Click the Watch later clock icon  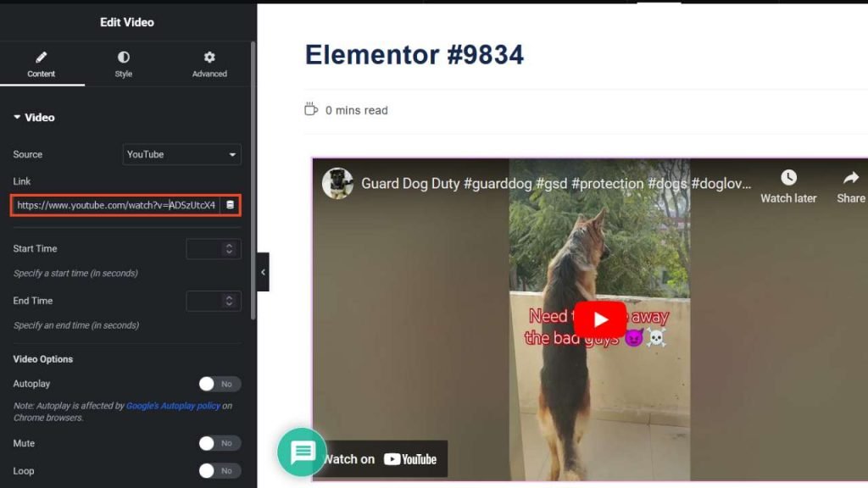pos(788,178)
